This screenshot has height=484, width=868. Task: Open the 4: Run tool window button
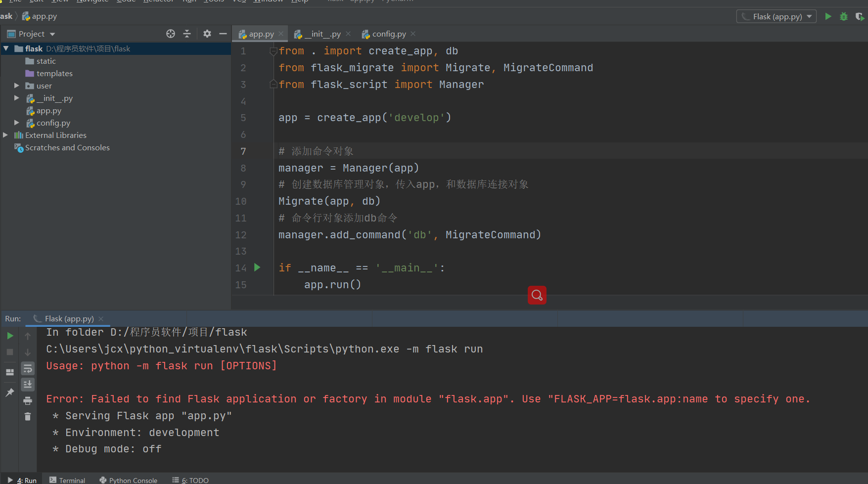click(x=22, y=480)
